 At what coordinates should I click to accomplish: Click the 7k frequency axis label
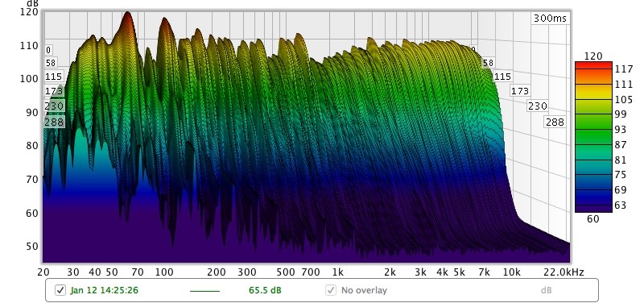[485, 272]
